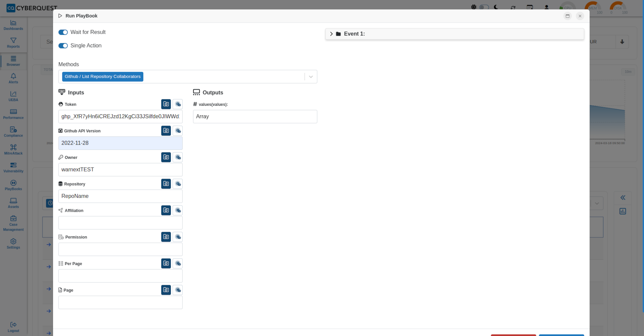This screenshot has height=336, width=644.
Task: Click the cloud icon next to Permission
Action: click(x=178, y=237)
